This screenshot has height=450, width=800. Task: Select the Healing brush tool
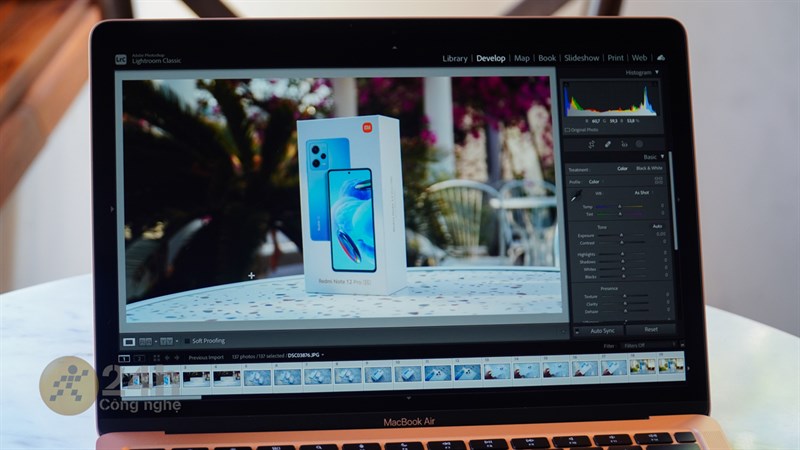pos(608,144)
